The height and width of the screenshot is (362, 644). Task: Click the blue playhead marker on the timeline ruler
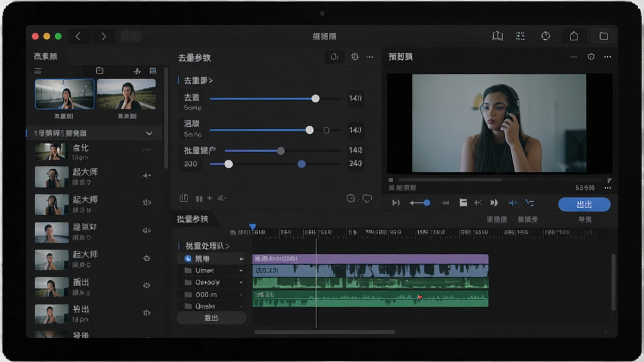pos(253,227)
